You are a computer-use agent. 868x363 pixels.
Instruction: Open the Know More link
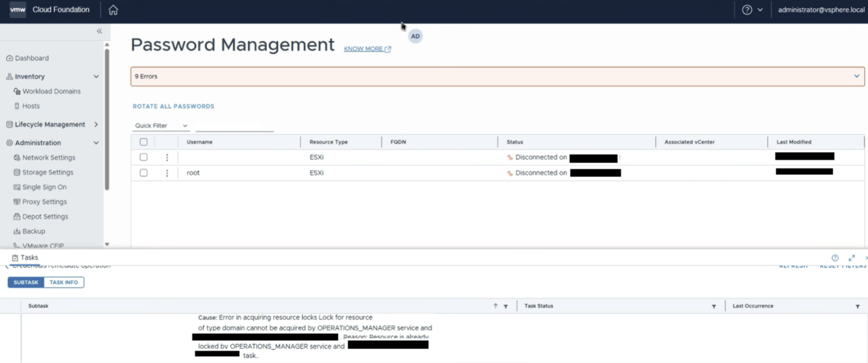coord(368,49)
